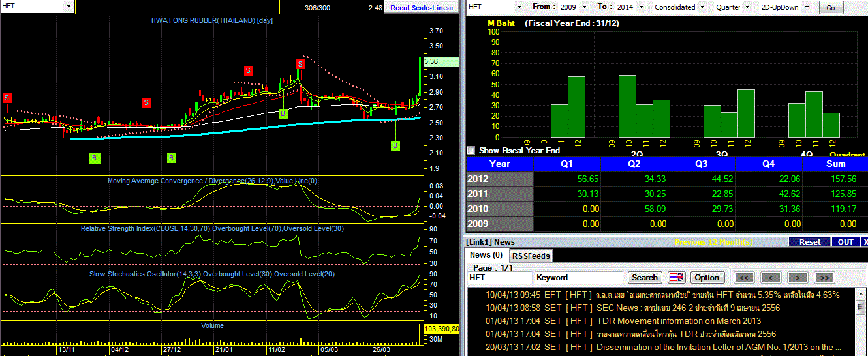Click the red S sell signal near chart peak
Screen dimensions: 868x356
click(x=300, y=64)
